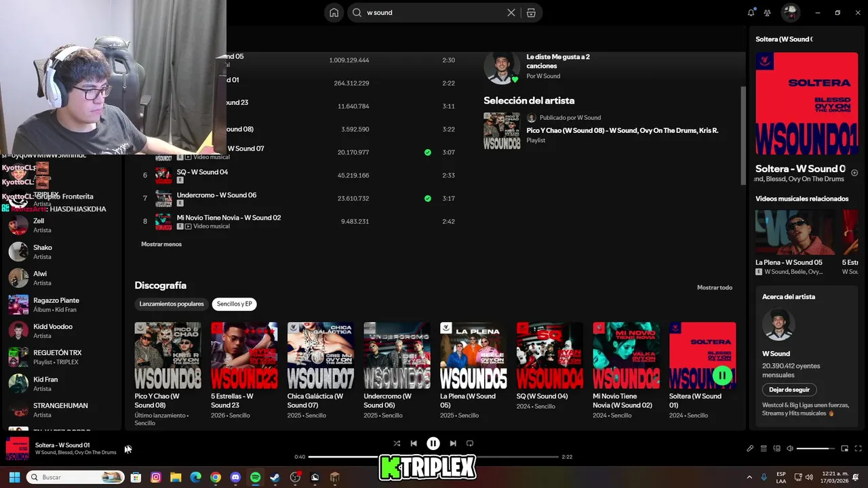Click now playing title Soltera - W Sound 01
Viewport: 868px width, 488px height.
click(x=62, y=445)
